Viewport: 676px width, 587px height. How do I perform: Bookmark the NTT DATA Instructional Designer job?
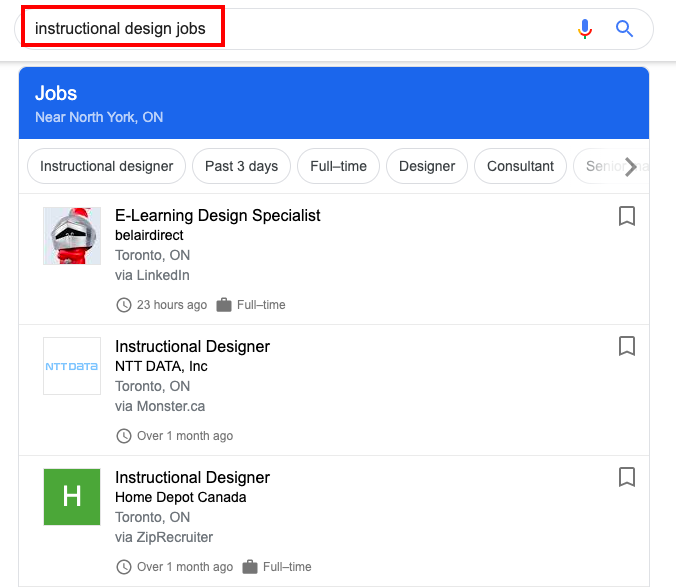627,346
